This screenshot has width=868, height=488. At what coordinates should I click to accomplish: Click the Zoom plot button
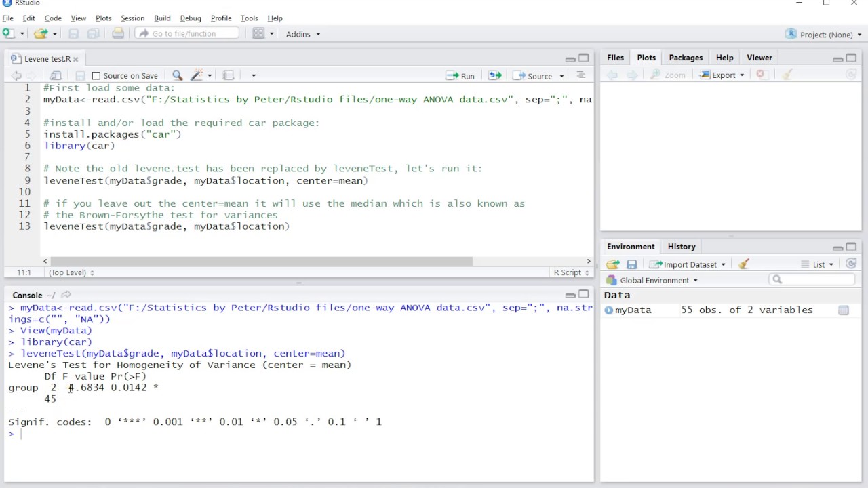coord(668,75)
